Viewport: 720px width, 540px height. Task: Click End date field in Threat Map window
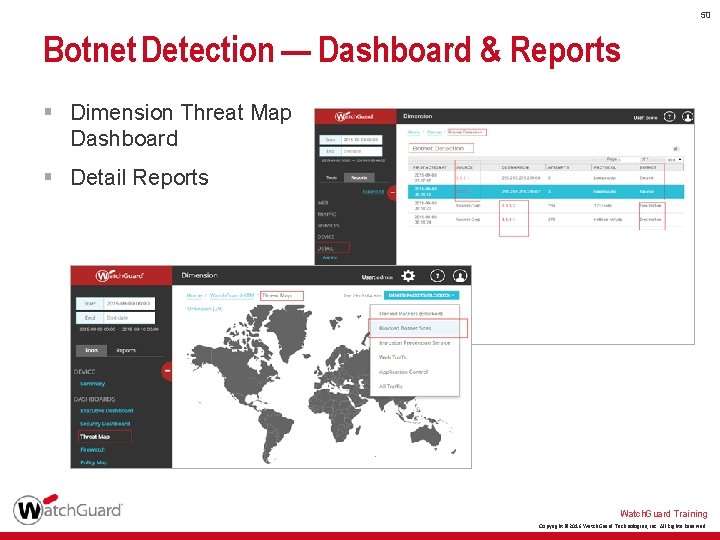pyautogui.click(x=130, y=318)
